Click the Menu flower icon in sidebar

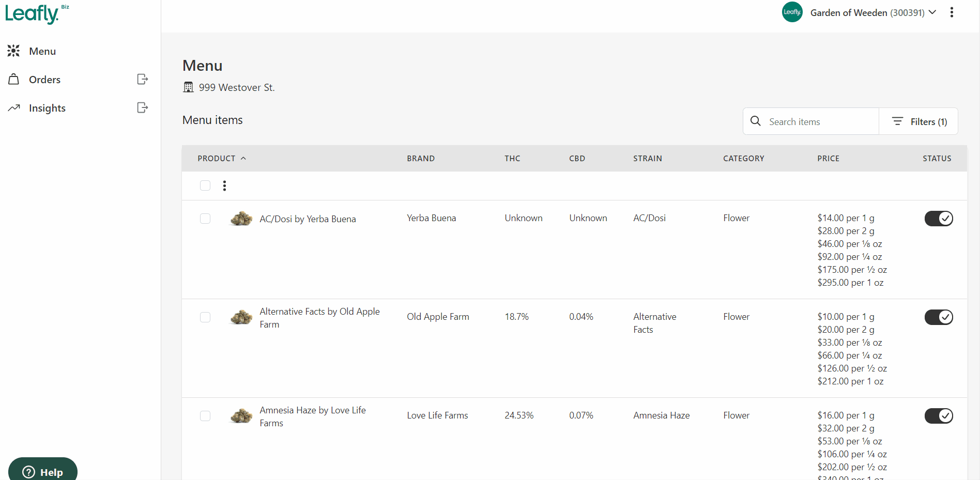(14, 51)
